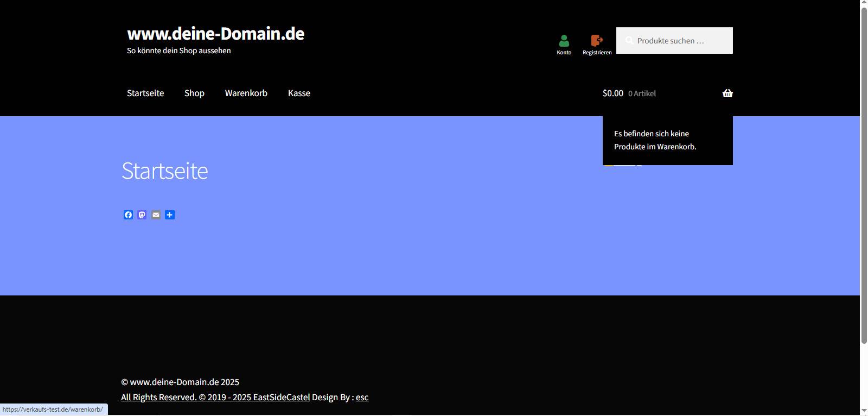Open the blue plus share icon
868x416 pixels.
pos(170,215)
